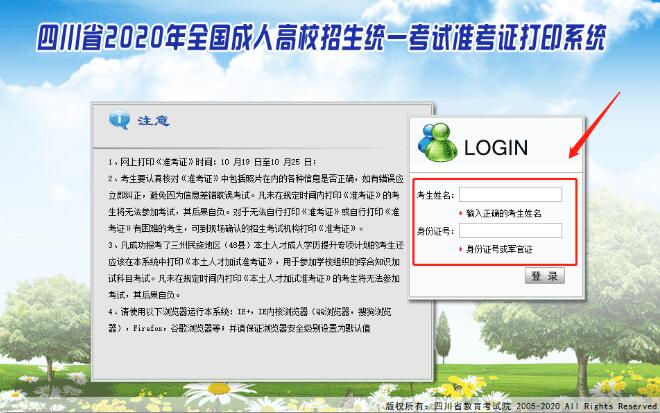
Task: Click the line starting 立即纠正,避免因为信息差错
Action: click(x=254, y=195)
